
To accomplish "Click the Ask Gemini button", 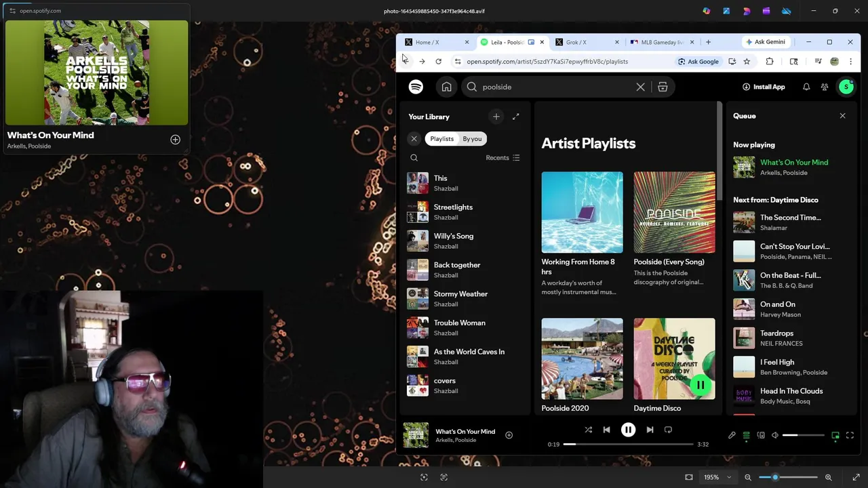I will click(766, 42).
